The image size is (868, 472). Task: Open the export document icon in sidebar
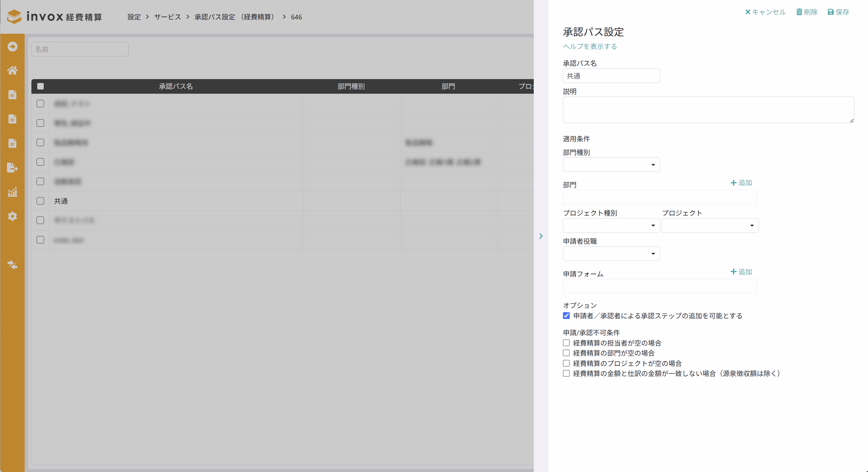12,168
